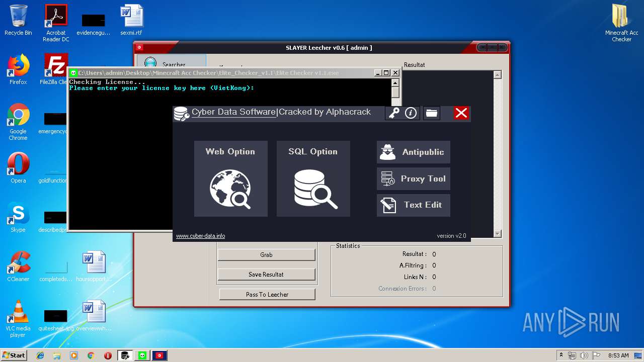Screen dimensions: 644x362
Task: Open hoursopport document on desktop
Action: (94, 266)
